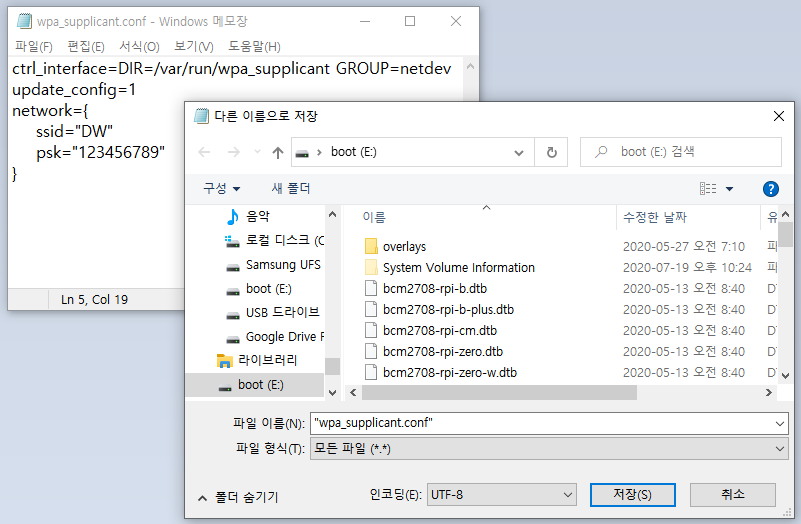The image size is (801, 524).
Task: Expand the address bar path dropdown
Action: [x=519, y=153]
